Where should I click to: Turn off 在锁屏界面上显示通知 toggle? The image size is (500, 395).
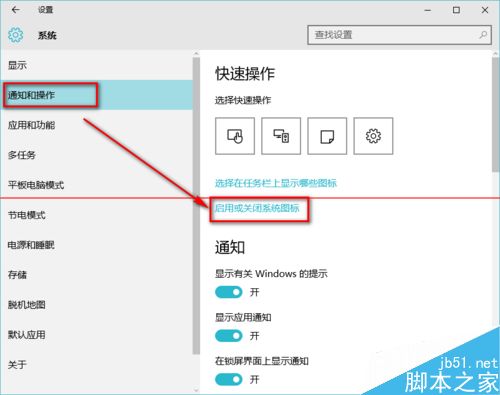(x=229, y=379)
